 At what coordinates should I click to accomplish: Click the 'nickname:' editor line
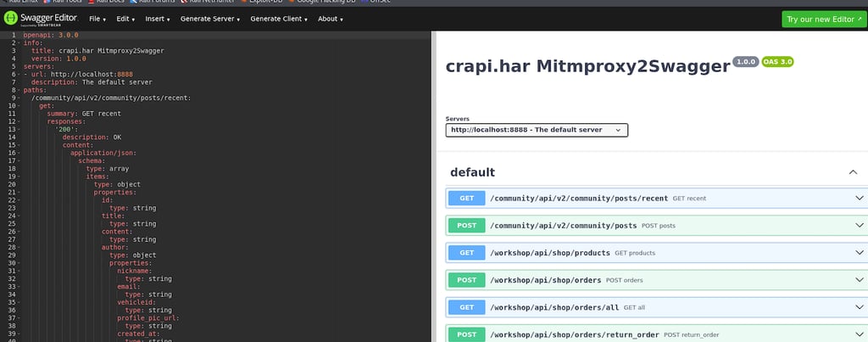[x=135, y=271]
